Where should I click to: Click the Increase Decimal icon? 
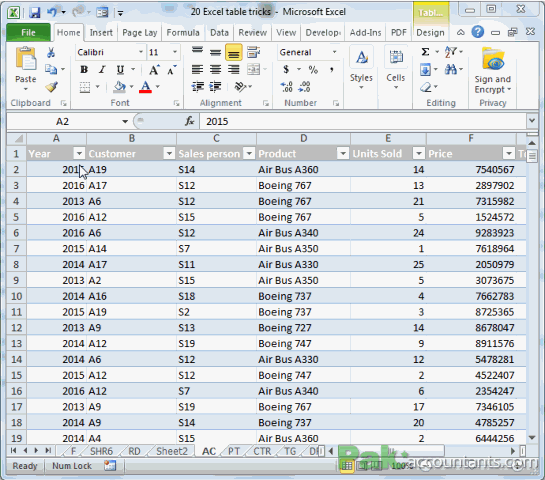pos(287,87)
